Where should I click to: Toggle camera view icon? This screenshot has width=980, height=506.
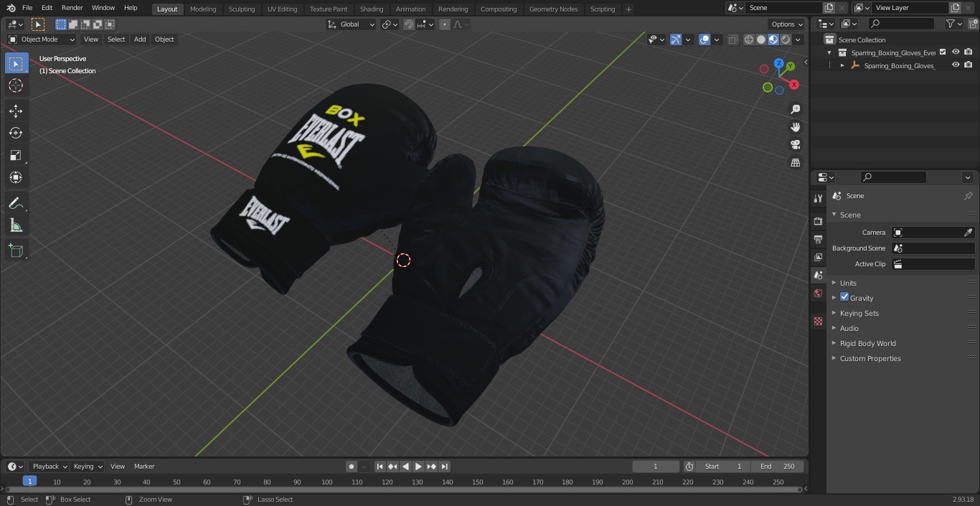click(795, 145)
